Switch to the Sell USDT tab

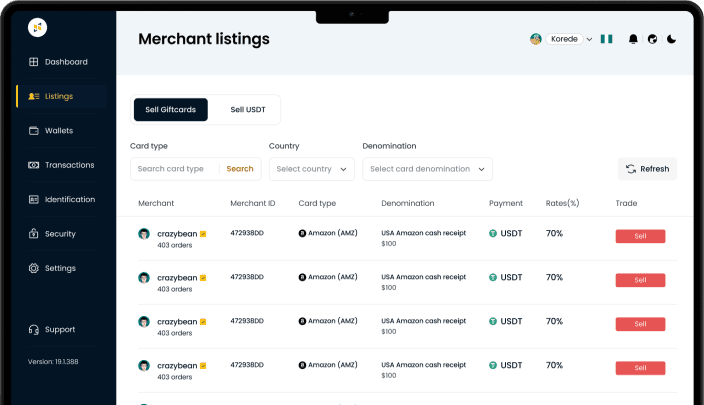tap(248, 110)
